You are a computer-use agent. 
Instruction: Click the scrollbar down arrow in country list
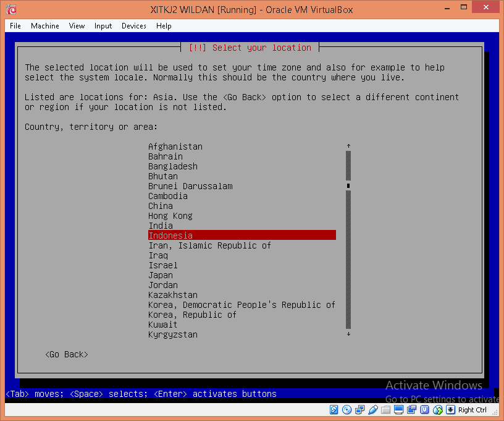pos(348,334)
